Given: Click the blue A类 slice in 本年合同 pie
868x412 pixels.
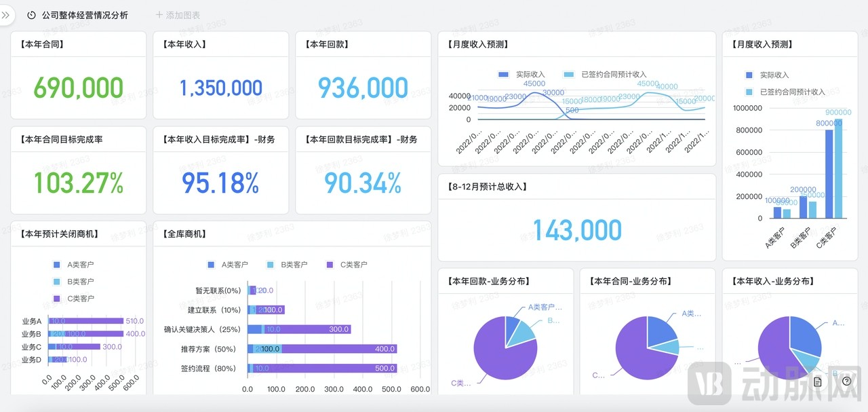Looking at the screenshot, I should 661,329.
